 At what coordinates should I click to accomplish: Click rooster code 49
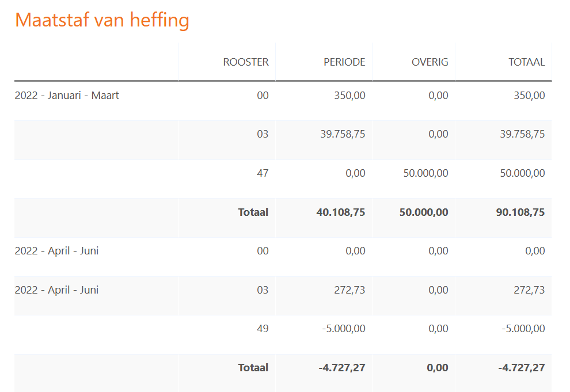pos(263,329)
